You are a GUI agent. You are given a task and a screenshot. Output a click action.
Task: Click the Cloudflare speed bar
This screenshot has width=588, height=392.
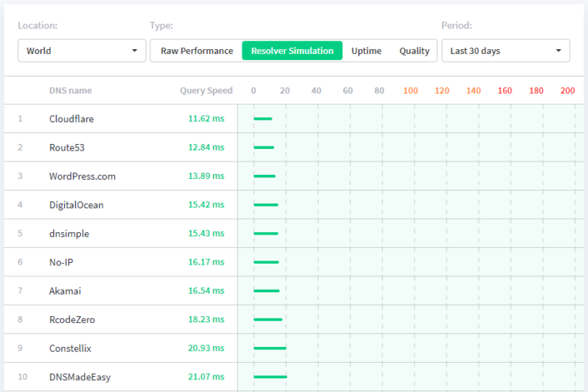(263, 119)
